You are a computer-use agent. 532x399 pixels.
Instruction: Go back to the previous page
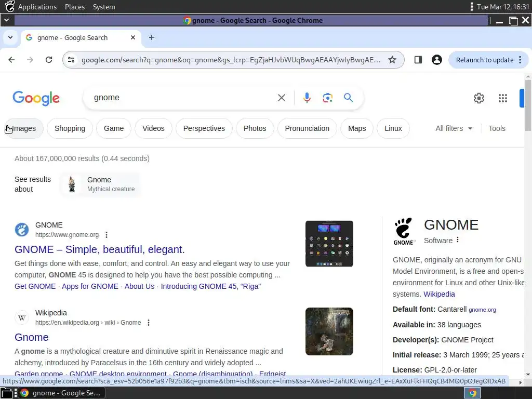(x=11, y=60)
